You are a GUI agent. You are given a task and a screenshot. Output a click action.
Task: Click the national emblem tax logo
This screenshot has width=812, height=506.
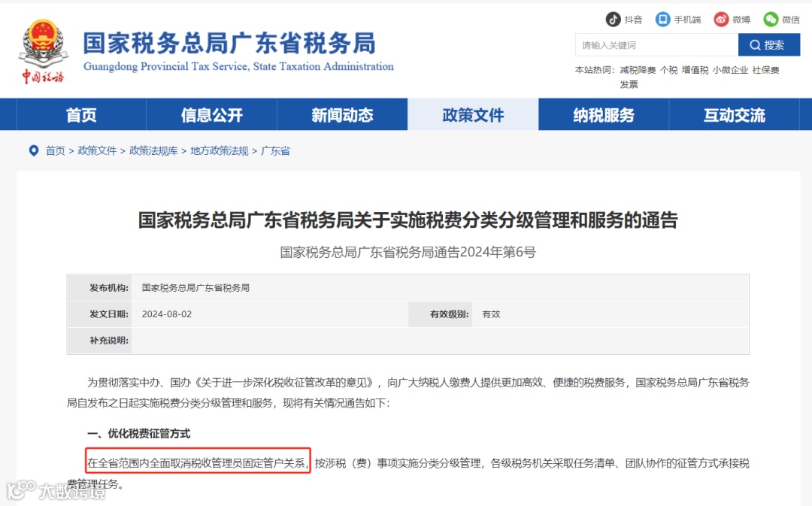44,51
